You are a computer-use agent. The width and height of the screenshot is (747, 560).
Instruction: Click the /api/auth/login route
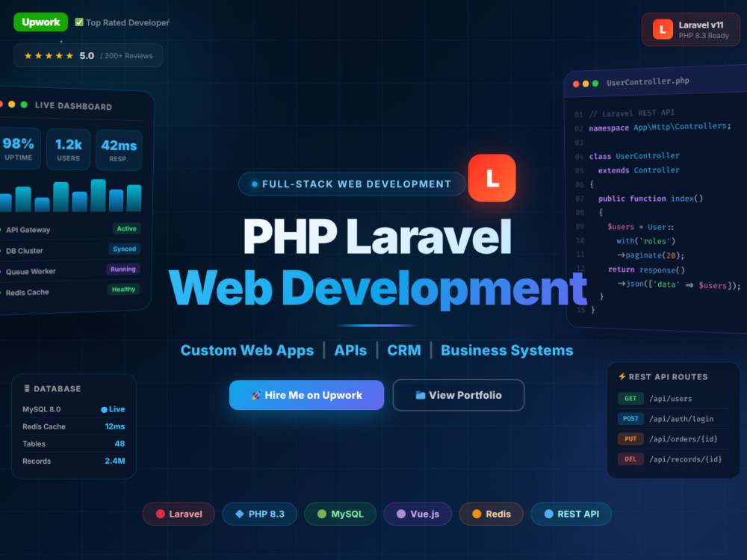click(x=681, y=419)
